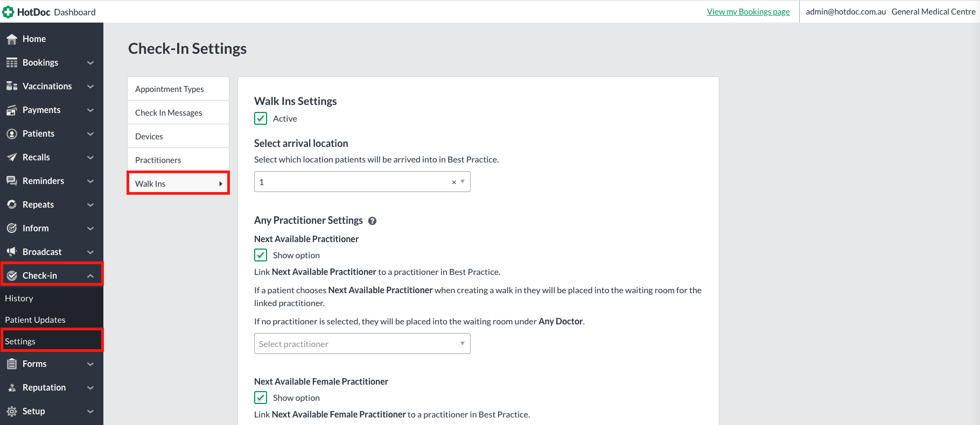Click the Patients person icon
The height and width of the screenshot is (425, 980).
[x=12, y=133]
